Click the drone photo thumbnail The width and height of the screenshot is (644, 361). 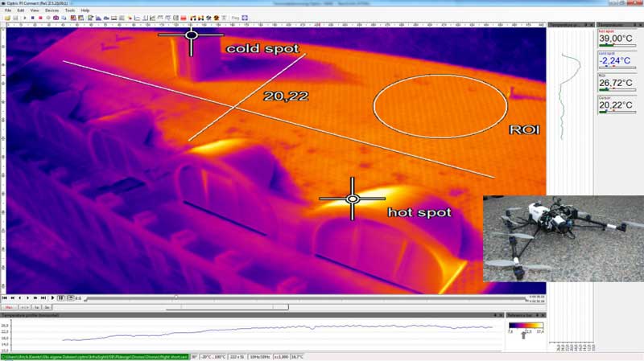[563, 238]
